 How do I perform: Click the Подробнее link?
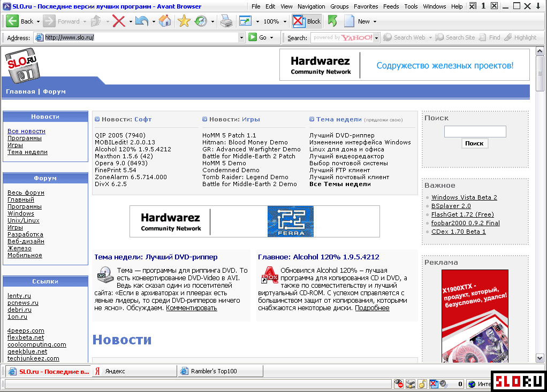click(372, 308)
